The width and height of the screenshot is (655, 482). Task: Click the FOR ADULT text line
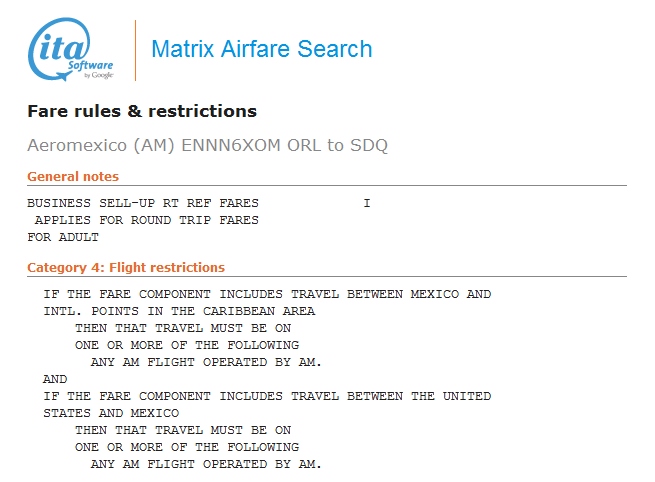tap(63, 237)
